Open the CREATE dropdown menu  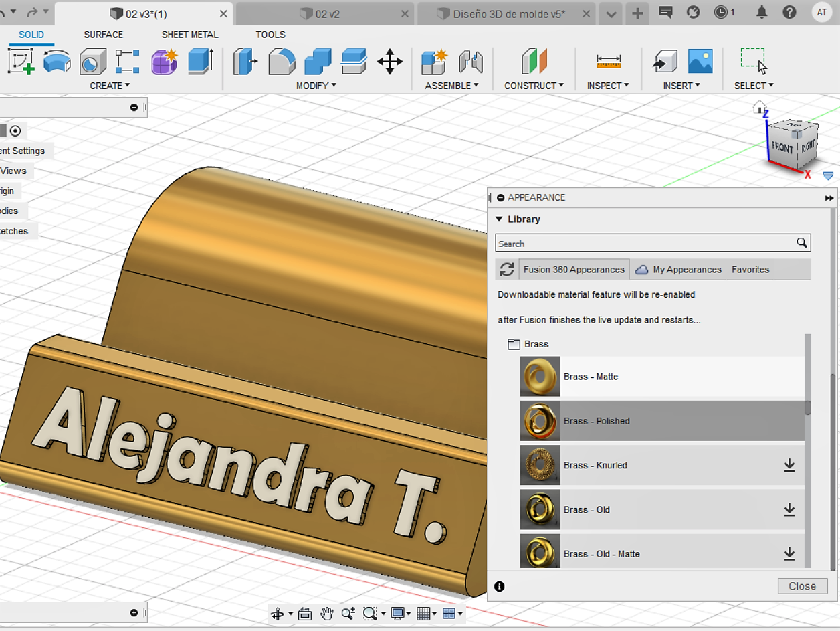pyautogui.click(x=110, y=86)
